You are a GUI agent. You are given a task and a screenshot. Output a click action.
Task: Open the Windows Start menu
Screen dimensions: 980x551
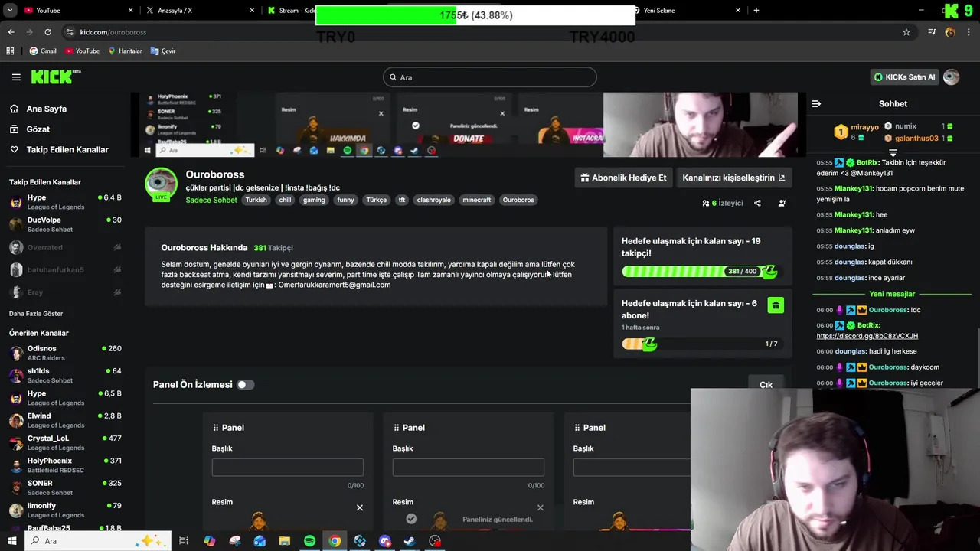11,541
